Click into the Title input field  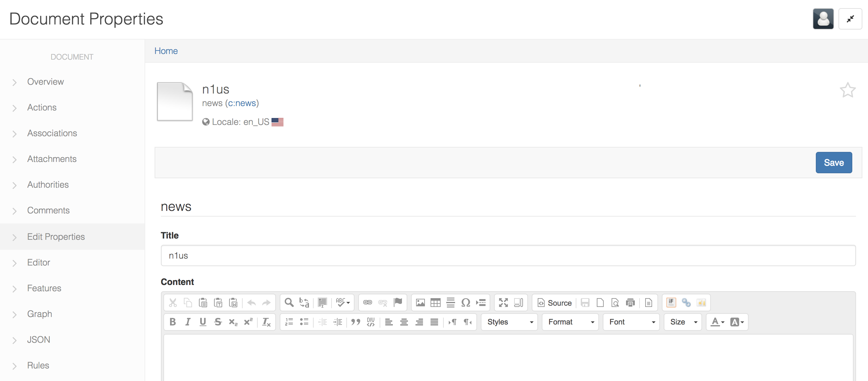(508, 255)
